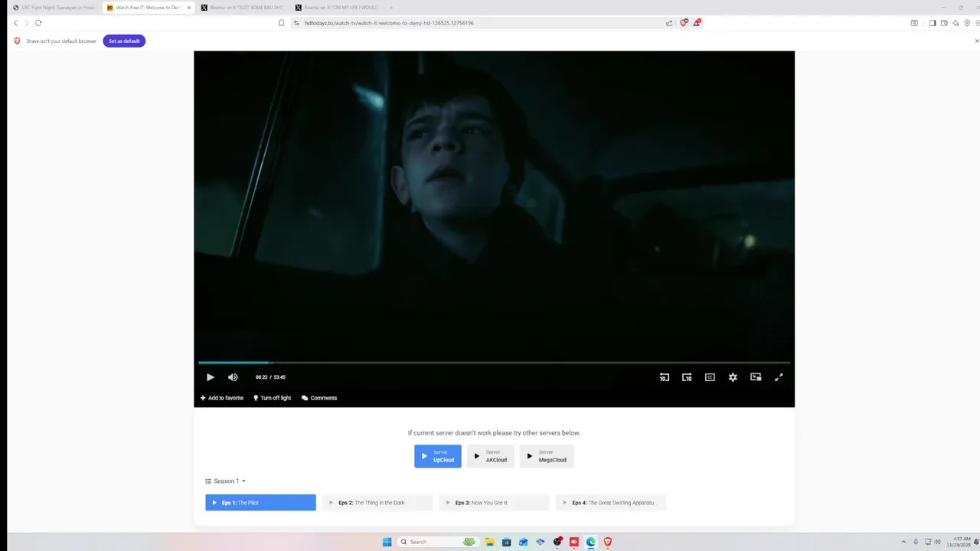Play the video
The width and height of the screenshot is (980, 551).
point(211,377)
